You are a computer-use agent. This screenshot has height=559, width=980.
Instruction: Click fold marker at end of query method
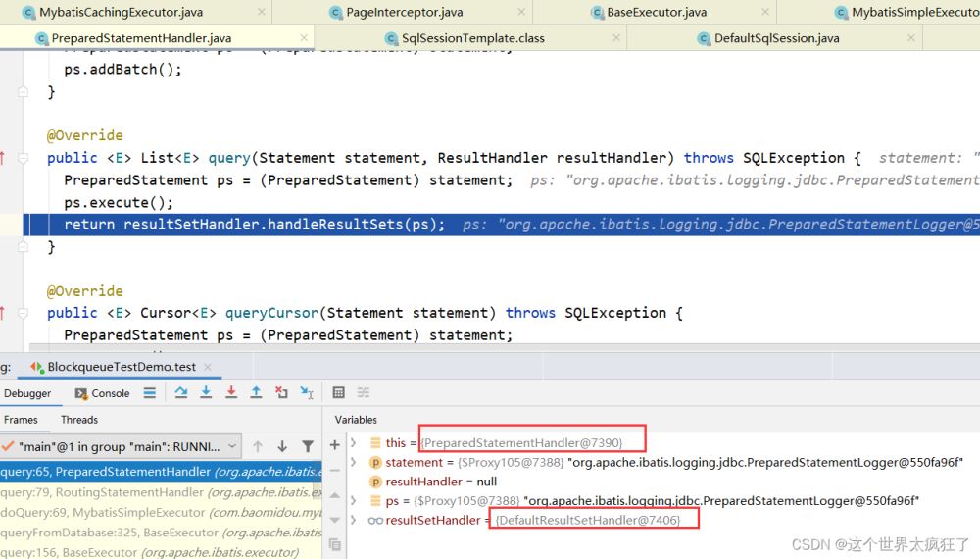24,247
